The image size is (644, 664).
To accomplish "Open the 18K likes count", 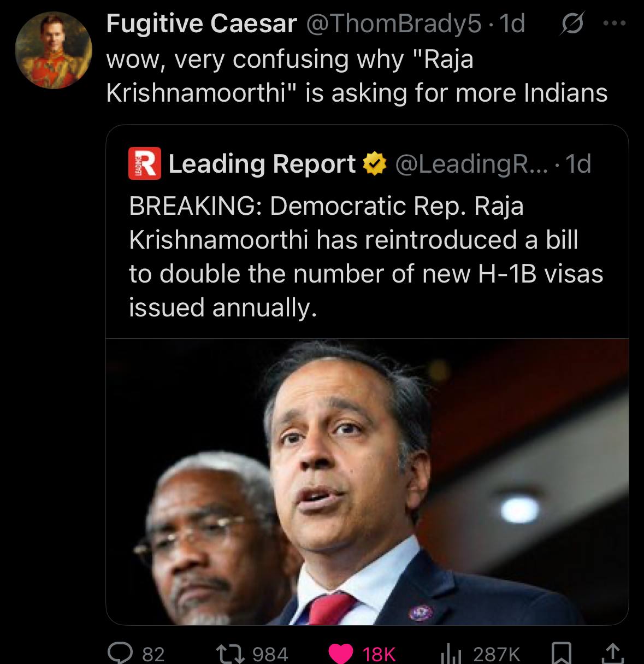I will click(x=379, y=654).
